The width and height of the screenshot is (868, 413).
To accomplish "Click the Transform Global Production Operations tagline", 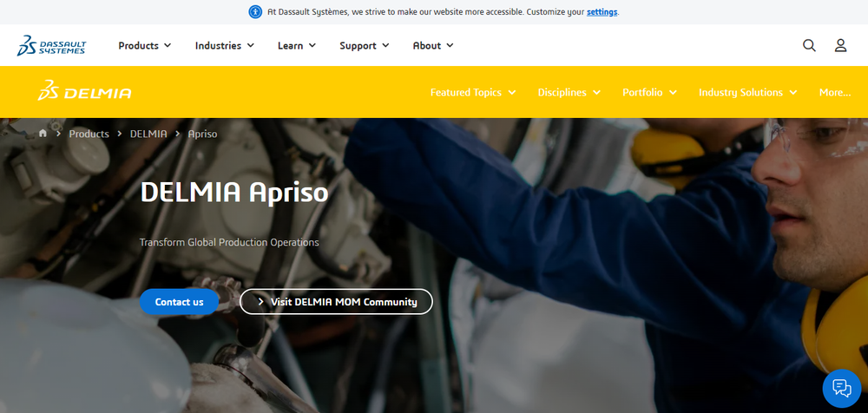I will click(229, 242).
